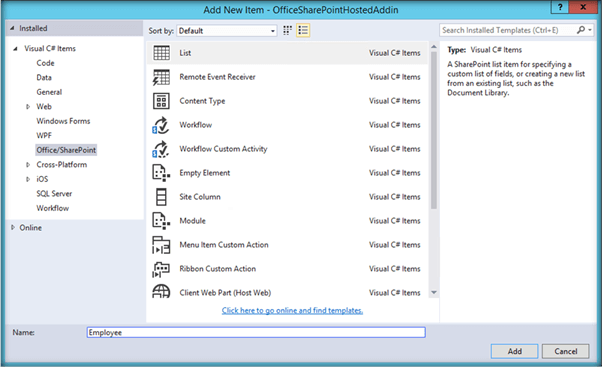
Task: Select iOS category label
Action: coord(42,179)
